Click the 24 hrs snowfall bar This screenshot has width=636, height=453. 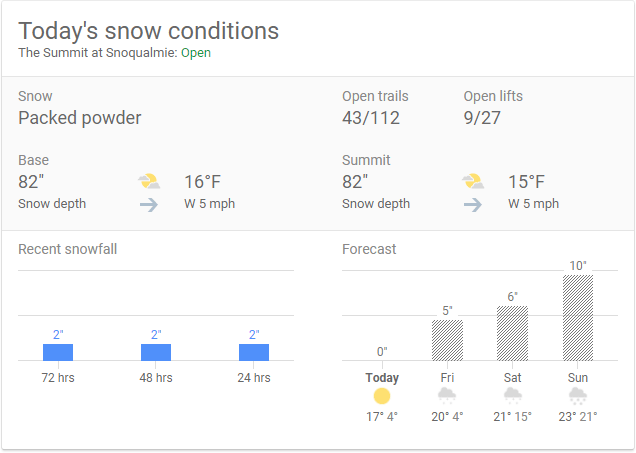(x=254, y=352)
